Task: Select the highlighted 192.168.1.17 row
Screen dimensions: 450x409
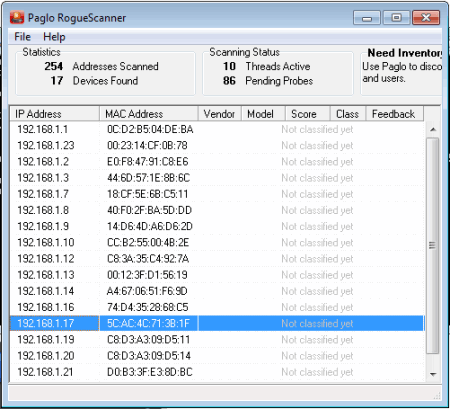Action: click(217, 323)
